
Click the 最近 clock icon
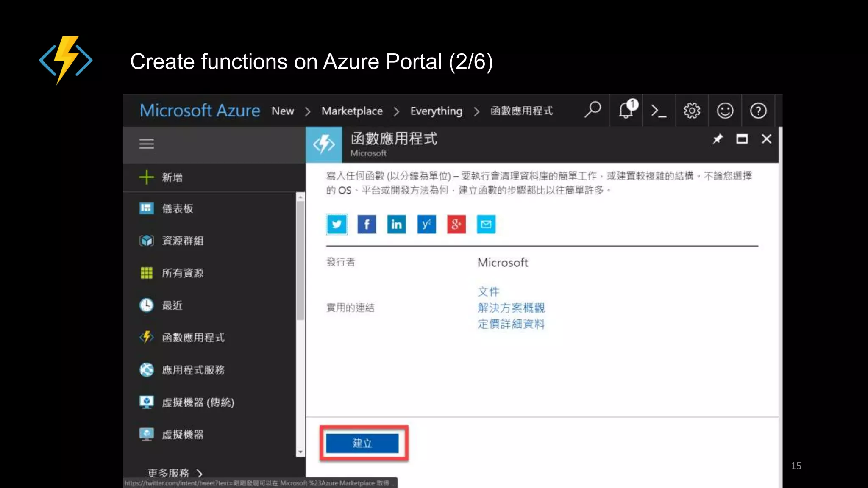coord(146,305)
